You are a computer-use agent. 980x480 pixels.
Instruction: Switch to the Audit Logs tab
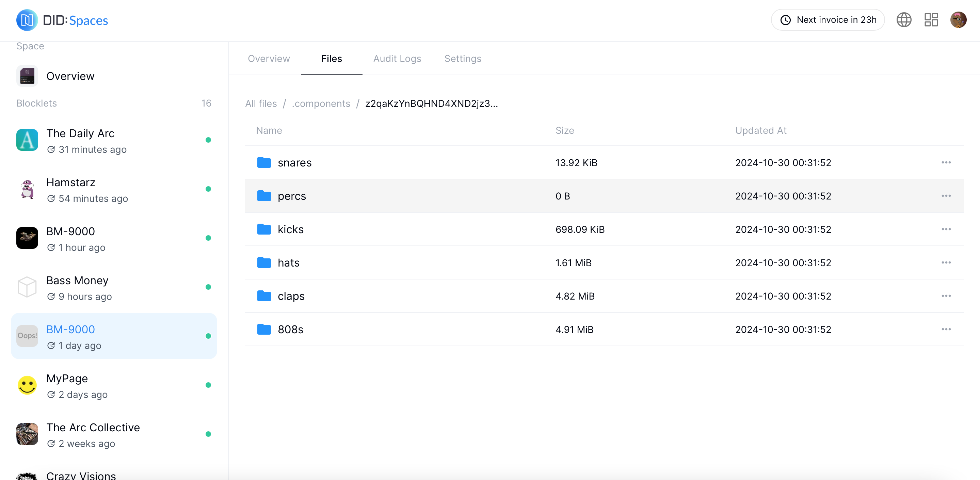[397, 59]
